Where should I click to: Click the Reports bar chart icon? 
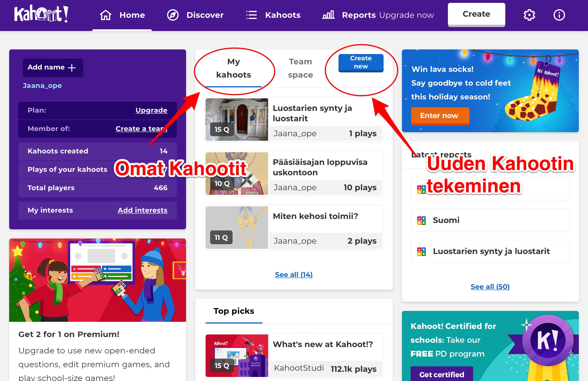click(328, 15)
